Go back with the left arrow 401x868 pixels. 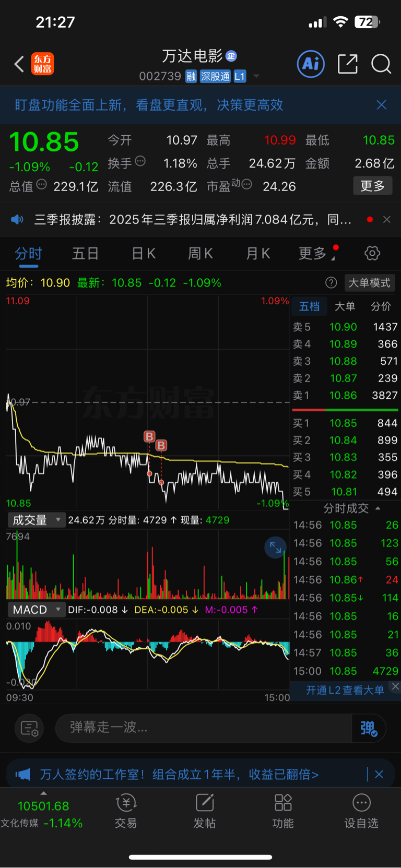tap(19, 64)
